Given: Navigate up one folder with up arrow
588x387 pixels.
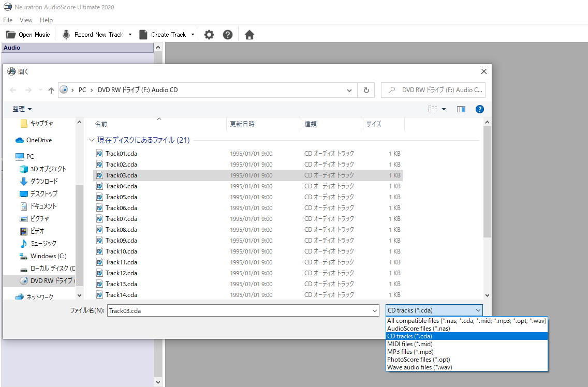Looking at the screenshot, I should pyautogui.click(x=51, y=90).
